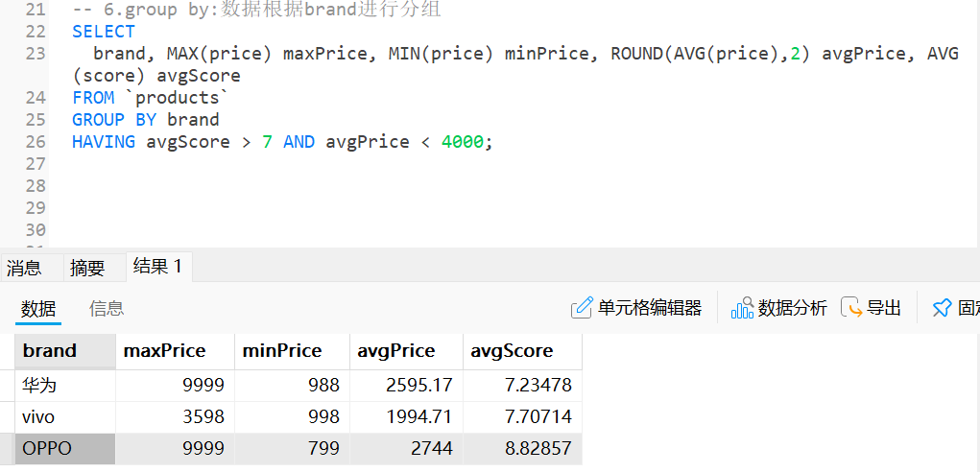Select the avgScore column header

point(520,351)
